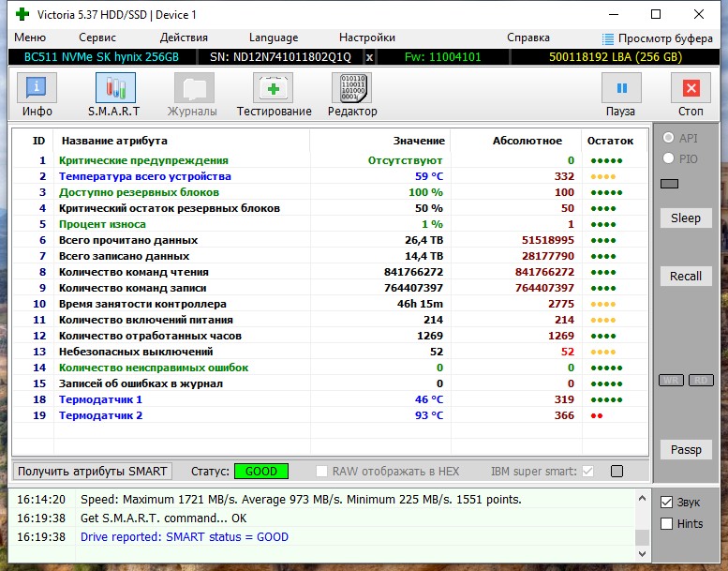
Task: Select the Записей об ошибках в журнал row
Action: (x=331, y=383)
